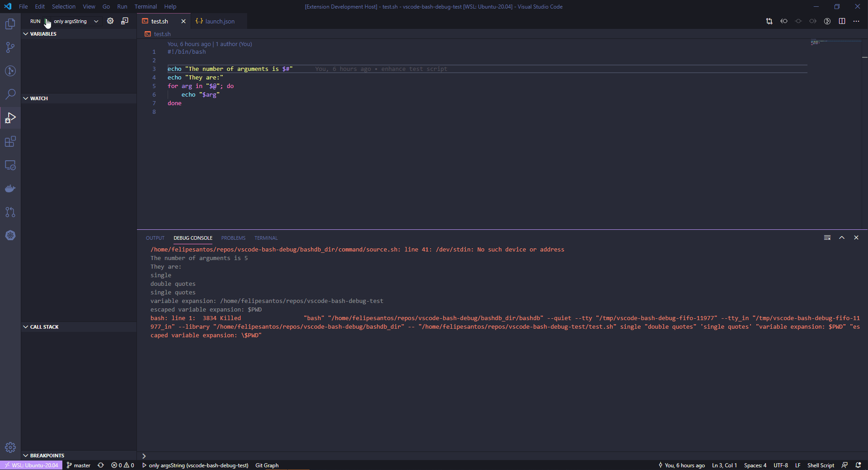Collapse the BREAKPOINTS section

[79, 456]
